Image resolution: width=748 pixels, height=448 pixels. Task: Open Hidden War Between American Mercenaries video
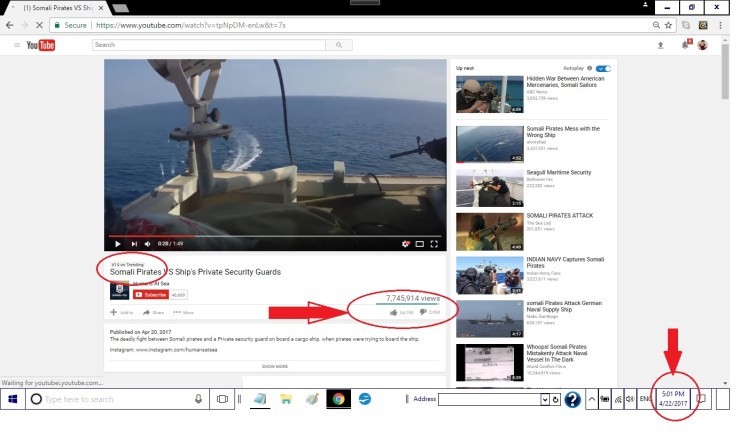(565, 82)
